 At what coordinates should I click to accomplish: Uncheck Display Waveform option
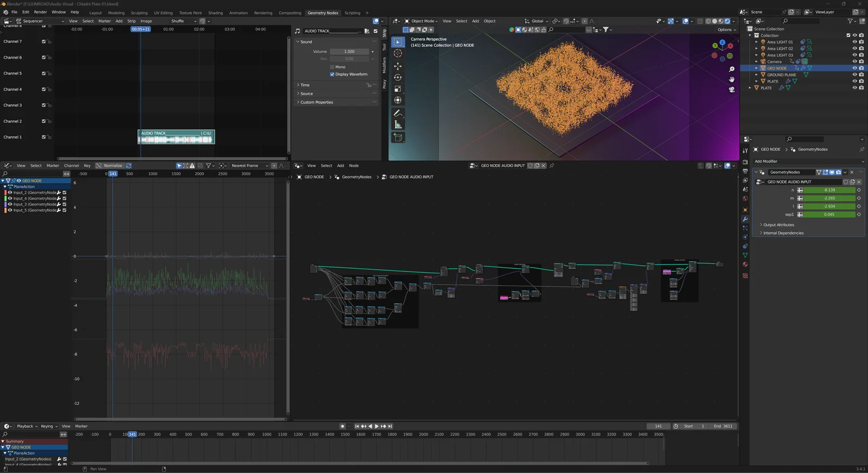coord(332,74)
